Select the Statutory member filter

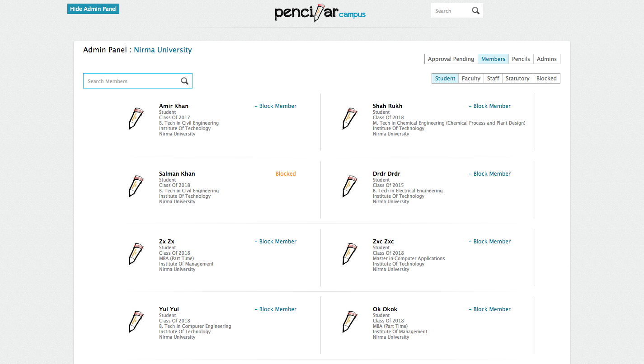[517, 79]
